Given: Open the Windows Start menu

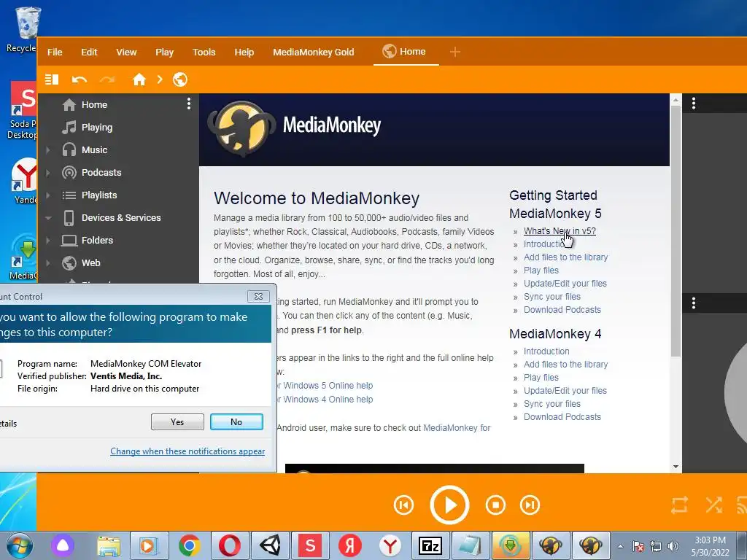Looking at the screenshot, I should pyautogui.click(x=19, y=545).
